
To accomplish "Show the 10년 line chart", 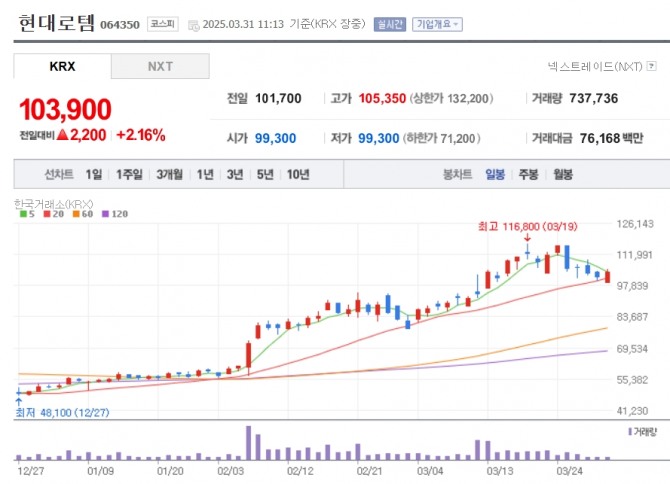I will pyautogui.click(x=298, y=174).
